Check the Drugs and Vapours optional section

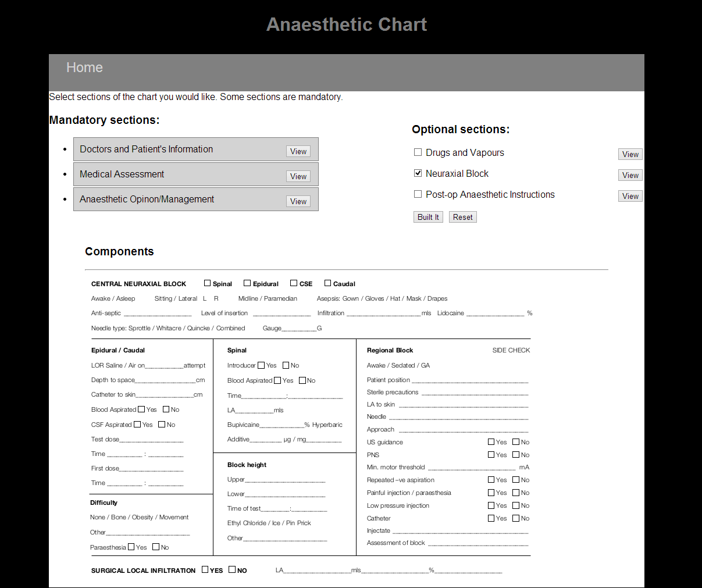418,152
